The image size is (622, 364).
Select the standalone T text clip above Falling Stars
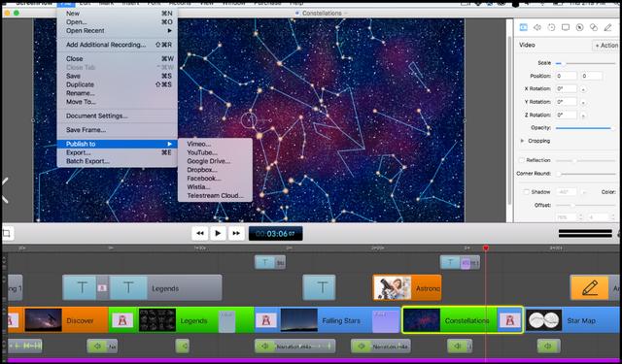319,287
